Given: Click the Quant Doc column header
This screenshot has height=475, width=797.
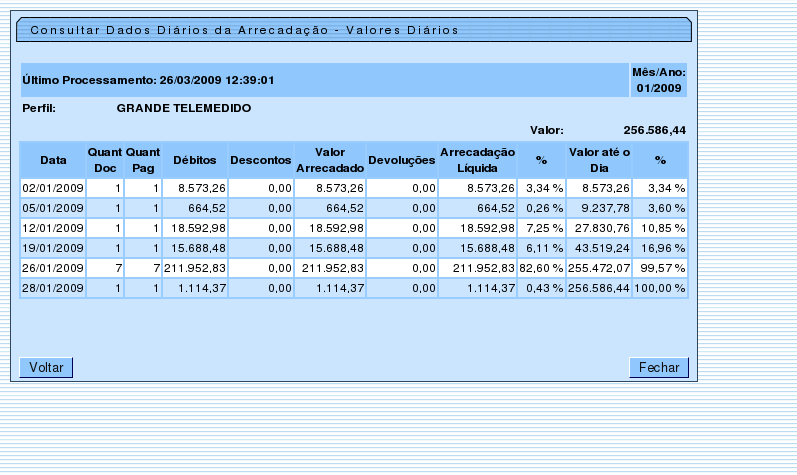Looking at the screenshot, I should pos(105,160).
